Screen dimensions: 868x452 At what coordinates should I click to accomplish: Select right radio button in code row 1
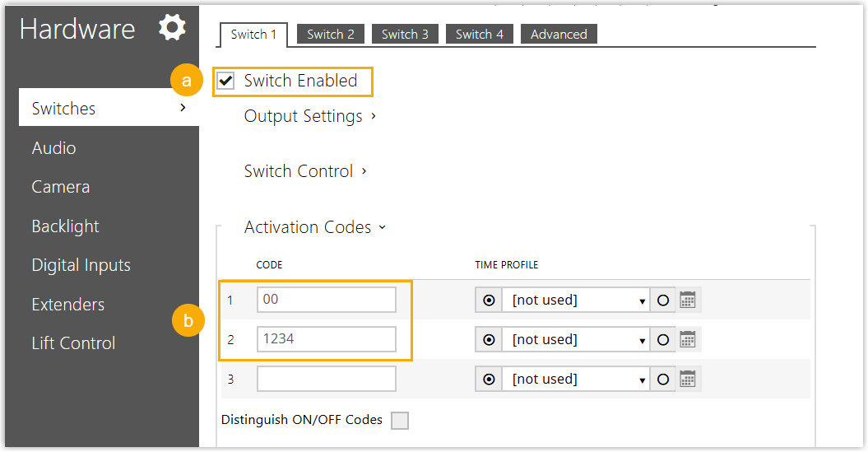(663, 301)
